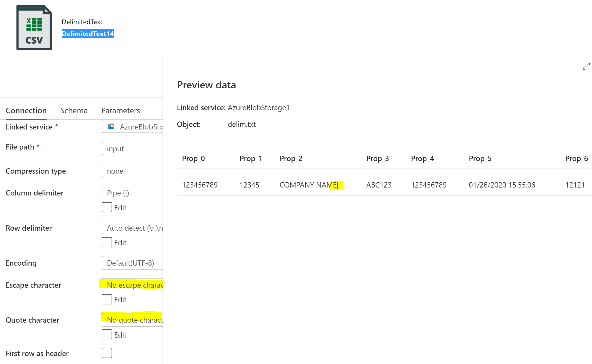
Task: Click the File path input field
Action: click(132, 148)
